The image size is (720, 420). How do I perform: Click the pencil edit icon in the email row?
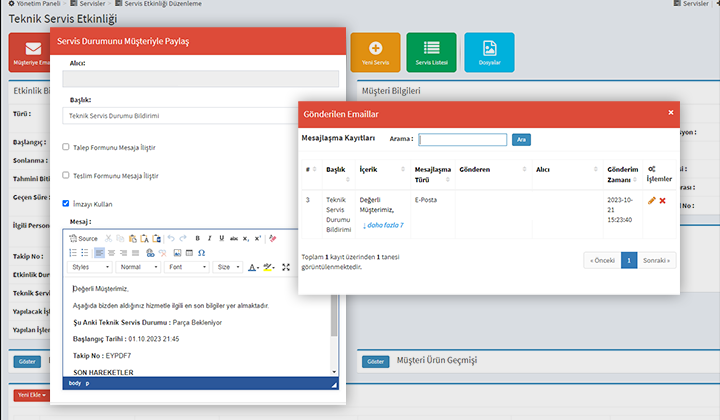pyautogui.click(x=652, y=201)
